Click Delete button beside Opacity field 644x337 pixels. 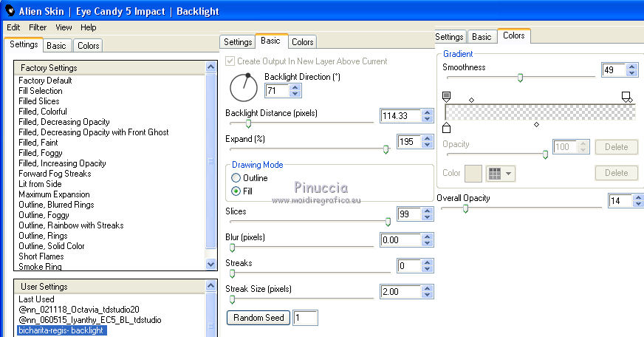pyautogui.click(x=616, y=147)
